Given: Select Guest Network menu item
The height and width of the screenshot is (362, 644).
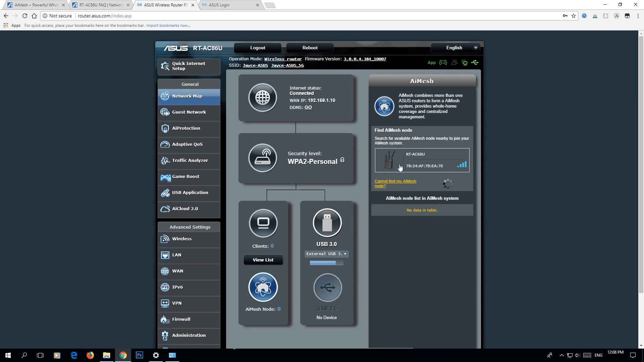Looking at the screenshot, I should (189, 112).
